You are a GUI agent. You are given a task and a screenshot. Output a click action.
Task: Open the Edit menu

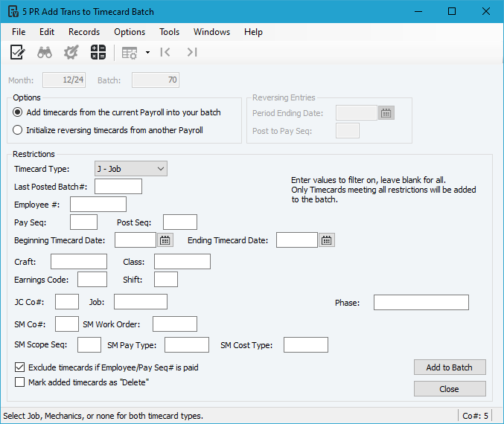click(x=47, y=32)
